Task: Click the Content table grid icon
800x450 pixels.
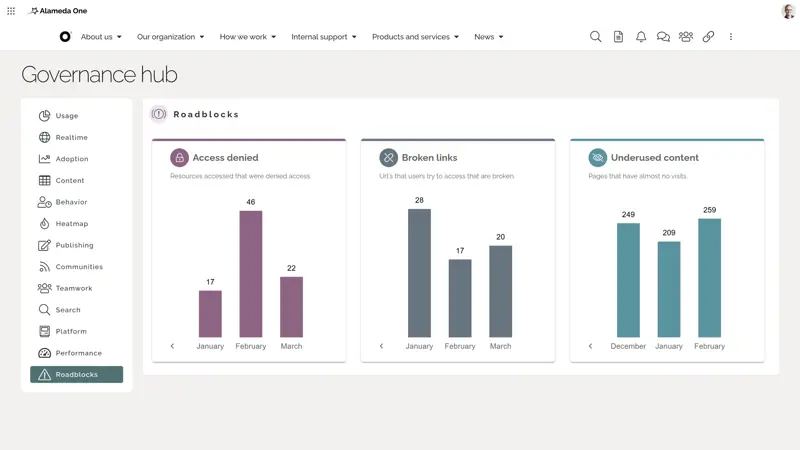Action: [x=44, y=180]
